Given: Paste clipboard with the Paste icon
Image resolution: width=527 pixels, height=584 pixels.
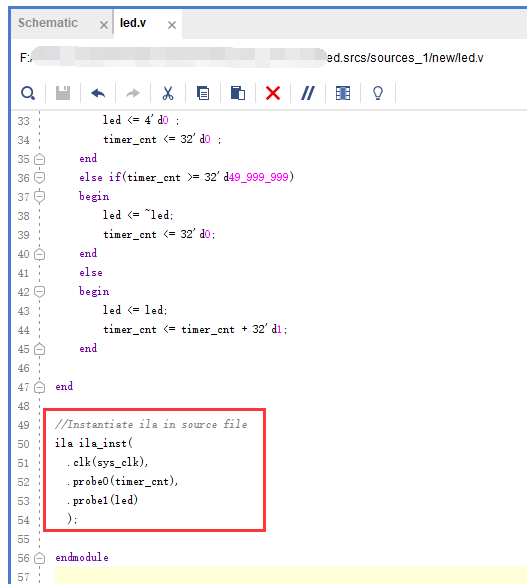Looking at the screenshot, I should [x=238, y=93].
